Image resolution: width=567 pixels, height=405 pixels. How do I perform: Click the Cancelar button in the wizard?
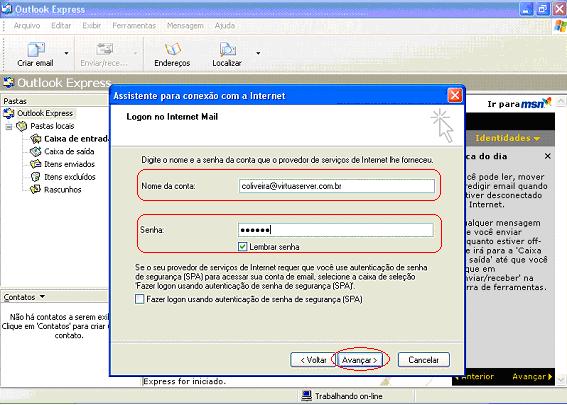tap(423, 360)
